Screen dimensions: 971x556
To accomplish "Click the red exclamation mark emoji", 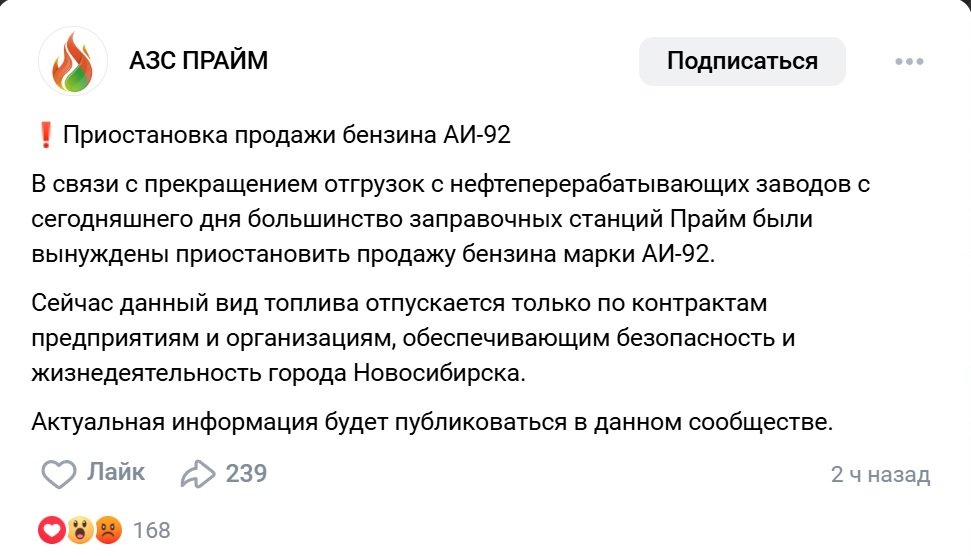I will coord(44,135).
